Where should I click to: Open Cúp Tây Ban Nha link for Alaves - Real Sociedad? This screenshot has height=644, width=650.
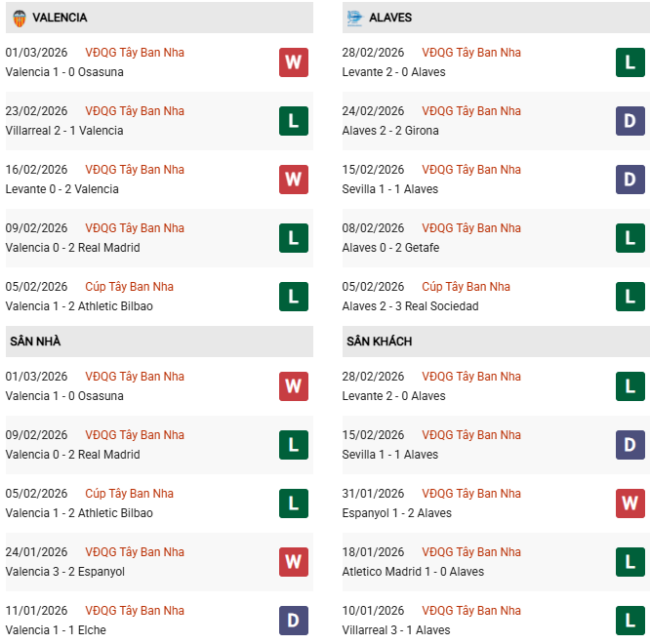coord(466,287)
